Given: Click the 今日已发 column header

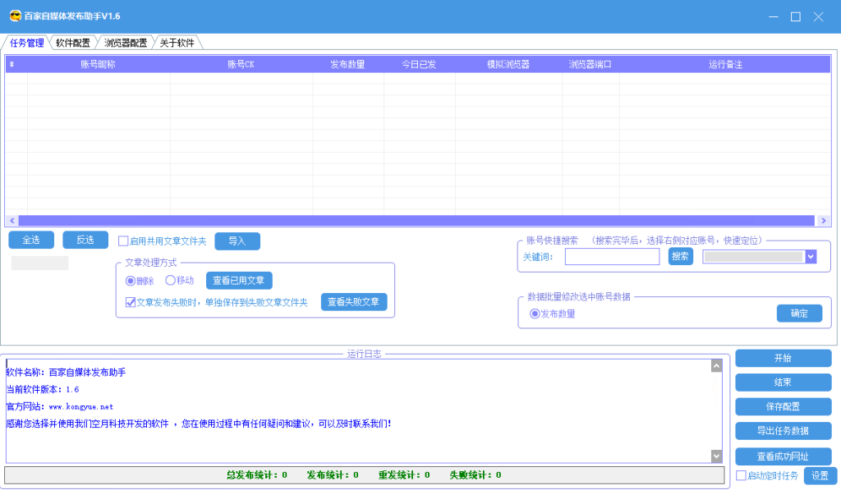Looking at the screenshot, I should [x=419, y=64].
